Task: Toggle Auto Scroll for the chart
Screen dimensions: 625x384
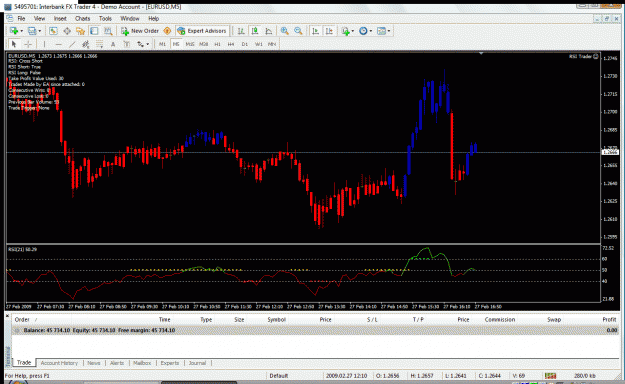Action: [x=315, y=31]
